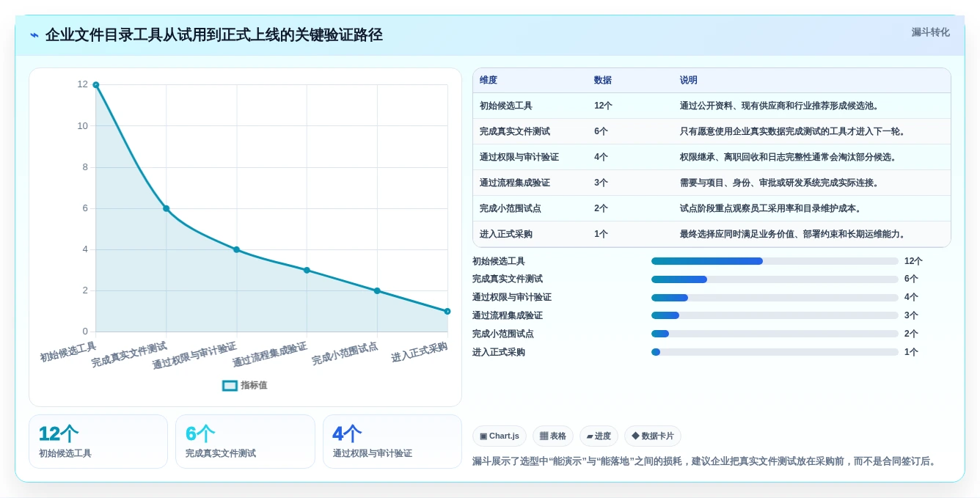The width and height of the screenshot is (980, 498).
Task: Click the 初始候选工具 progress bar
Action: (x=775, y=261)
